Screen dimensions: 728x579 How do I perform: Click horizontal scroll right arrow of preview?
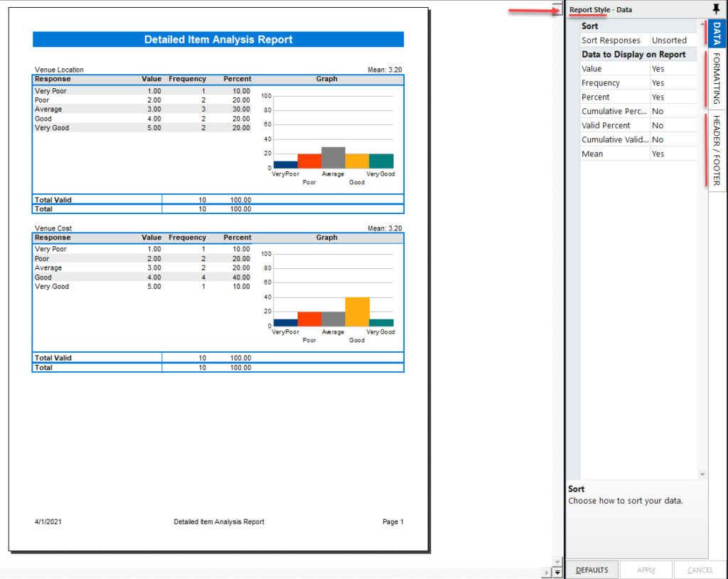pyautogui.click(x=547, y=573)
